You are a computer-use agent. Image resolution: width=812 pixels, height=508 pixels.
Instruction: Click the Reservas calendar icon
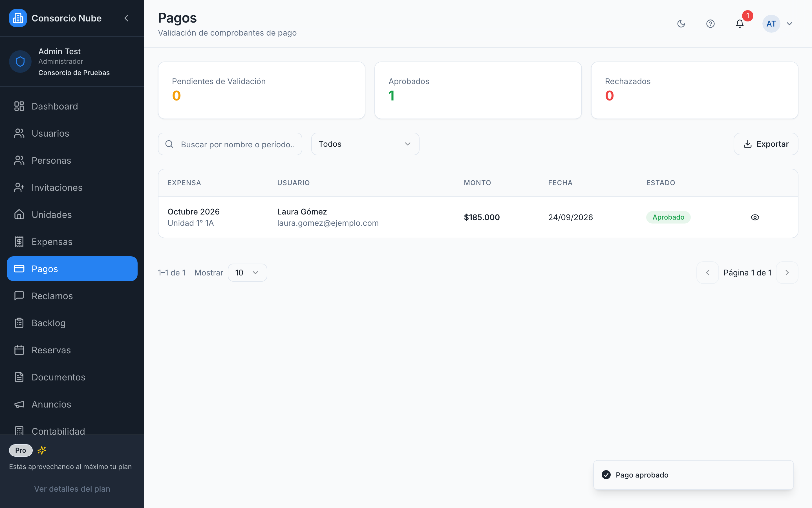coord(19,350)
